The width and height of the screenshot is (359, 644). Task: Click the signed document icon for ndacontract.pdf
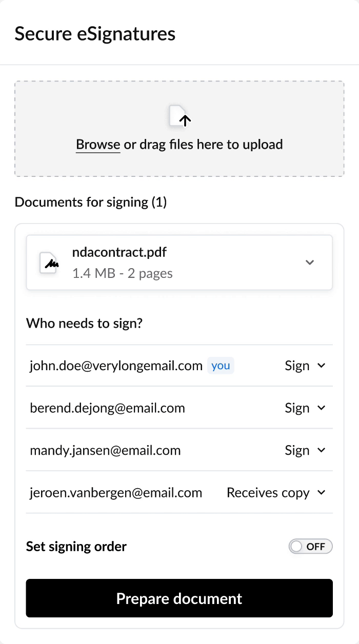click(x=49, y=262)
